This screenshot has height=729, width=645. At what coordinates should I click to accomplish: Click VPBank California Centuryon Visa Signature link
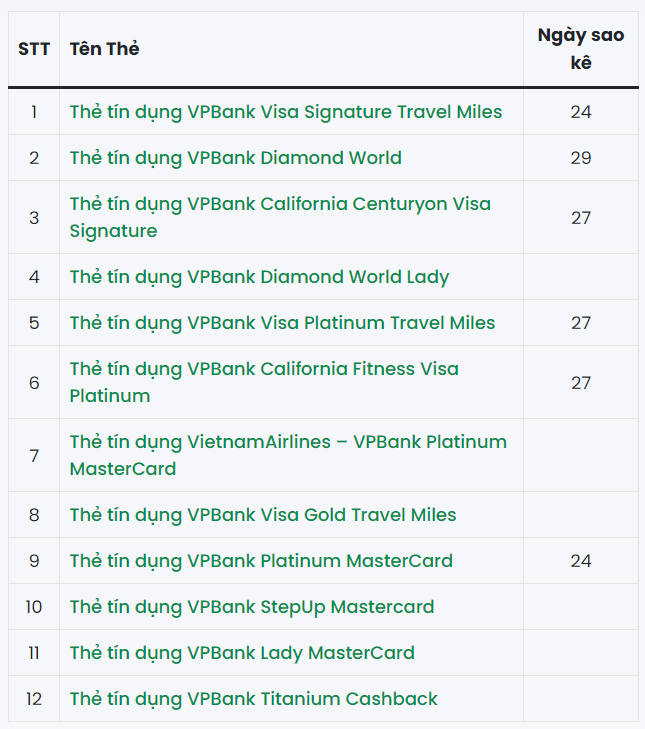click(x=280, y=217)
